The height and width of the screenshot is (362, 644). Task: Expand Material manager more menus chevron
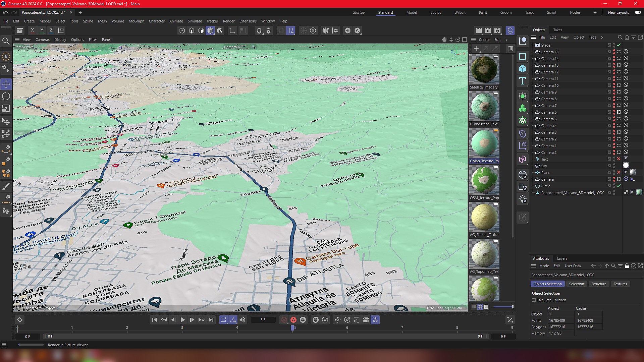coord(506,40)
